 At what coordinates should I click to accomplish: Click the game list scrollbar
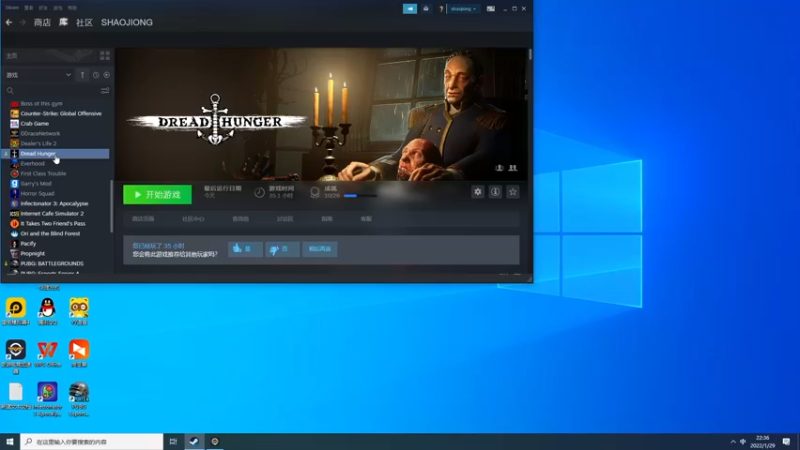[x=112, y=206]
